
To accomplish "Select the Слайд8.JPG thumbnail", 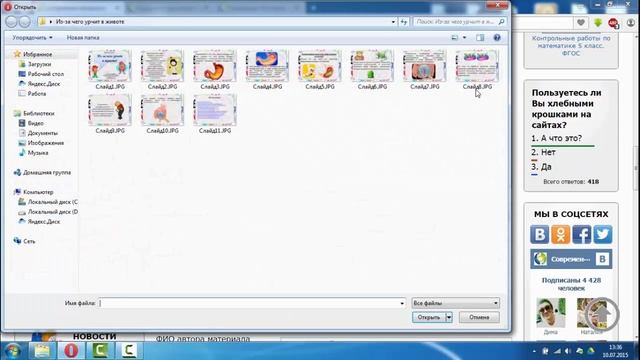I will [477, 66].
